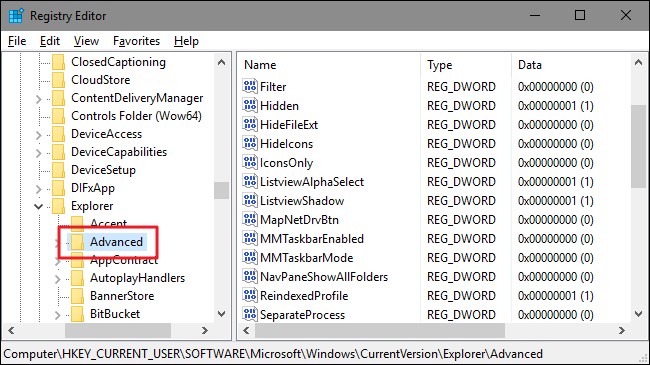This screenshot has height=365, width=650.
Task: Click the tree pane scroll down arrow
Action: click(221, 314)
